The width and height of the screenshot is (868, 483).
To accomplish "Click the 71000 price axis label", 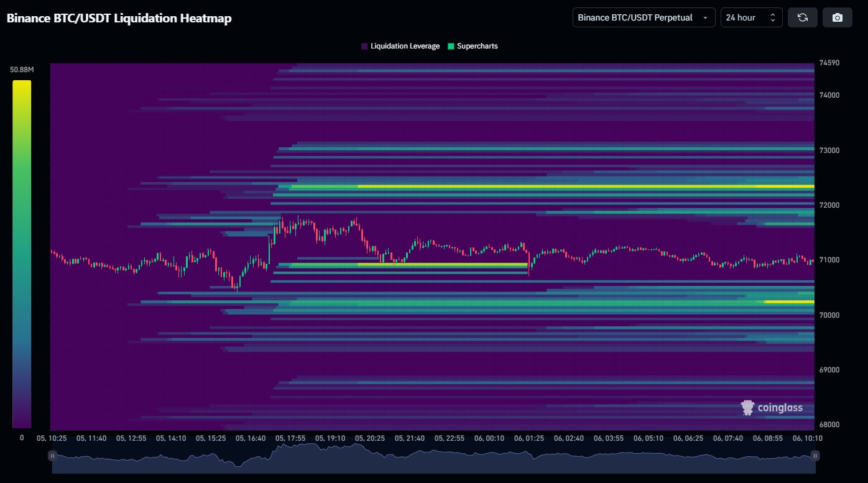I will (829, 260).
